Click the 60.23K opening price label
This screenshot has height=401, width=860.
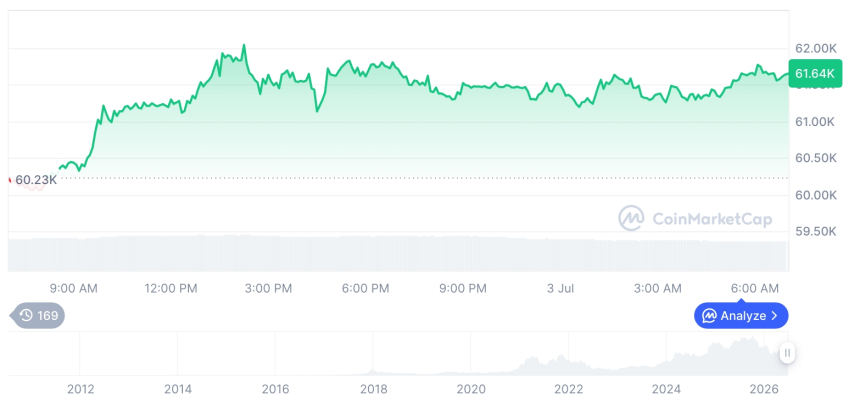click(x=36, y=180)
